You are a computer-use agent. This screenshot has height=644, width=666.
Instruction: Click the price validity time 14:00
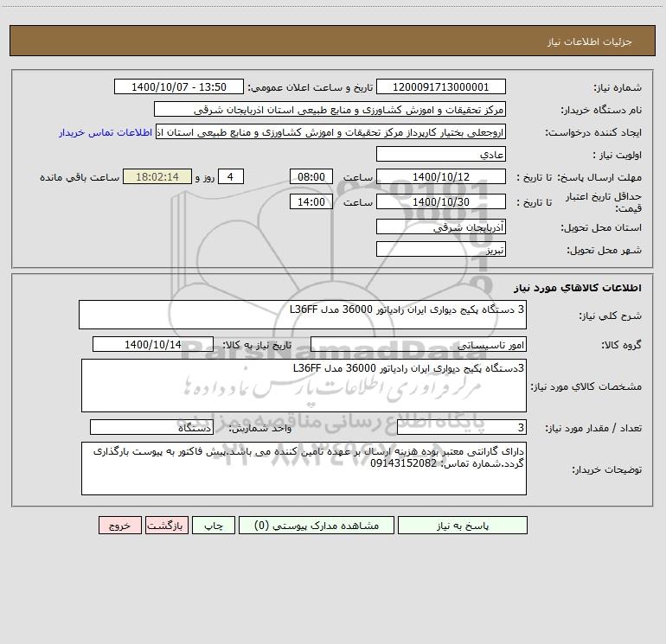point(311,201)
